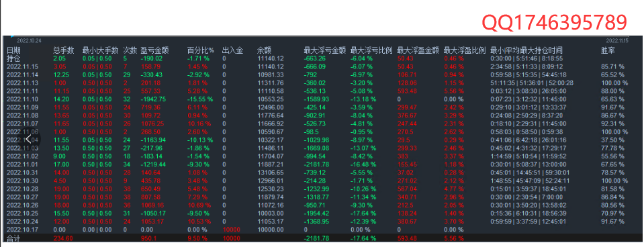Select the win rate 55.56 %
Image resolution: width=644 pixels, height=247 pixels.
(x=613, y=156)
